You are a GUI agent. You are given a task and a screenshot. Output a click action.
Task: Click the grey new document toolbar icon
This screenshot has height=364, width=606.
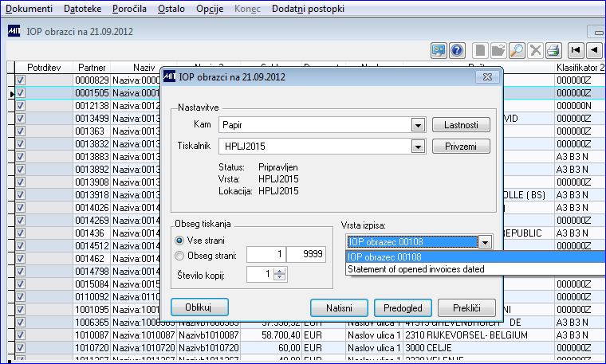tap(480, 50)
